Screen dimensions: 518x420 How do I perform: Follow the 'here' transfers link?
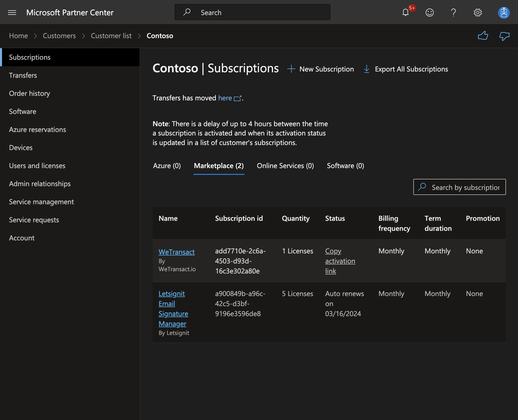coord(225,98)
